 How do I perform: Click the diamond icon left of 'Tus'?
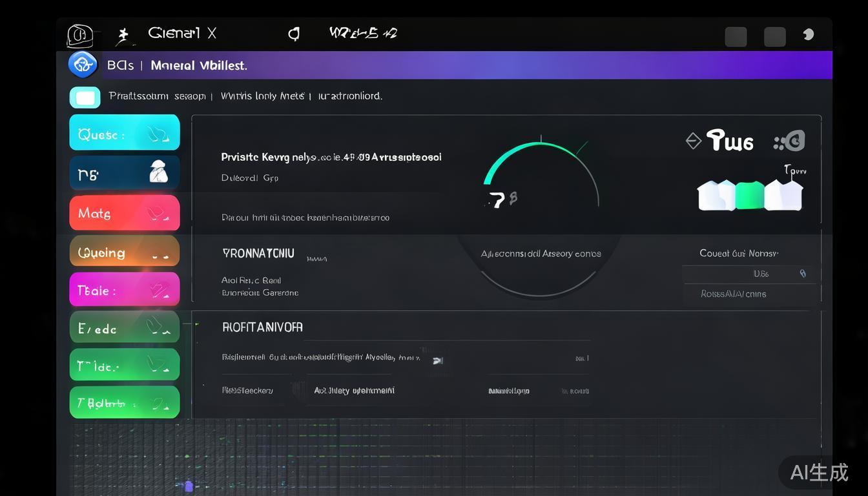coord(694,140)
